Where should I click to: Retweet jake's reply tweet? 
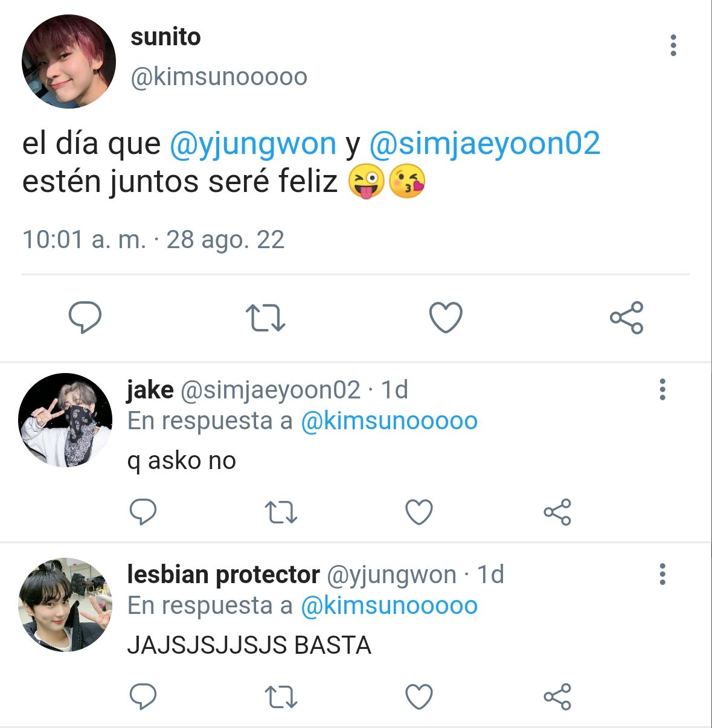pyautogui.click(x=281, y=512)
